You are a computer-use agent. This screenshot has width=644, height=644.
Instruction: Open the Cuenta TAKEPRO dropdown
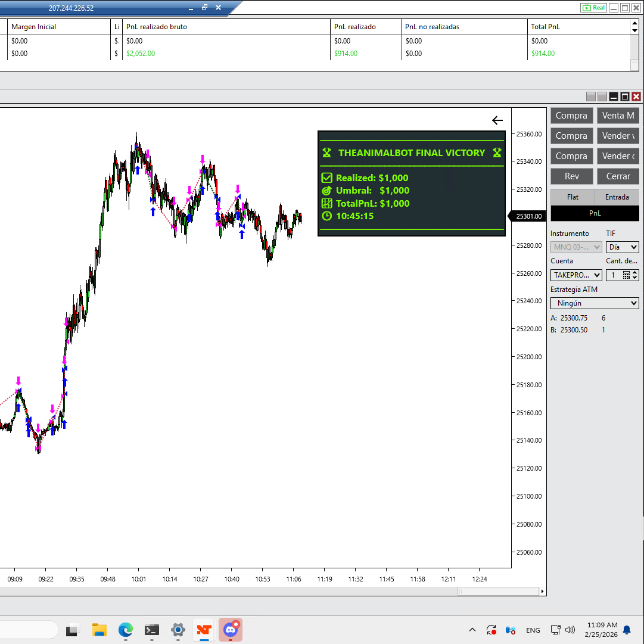[576, 275]
